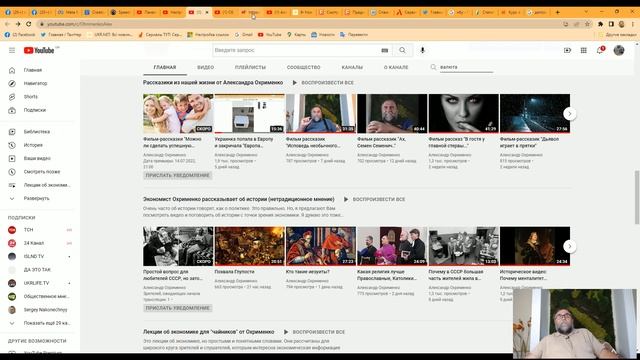640x360 pixels.
Task: Advance the history video row with next arrow
Action: (x=570, y=247)
